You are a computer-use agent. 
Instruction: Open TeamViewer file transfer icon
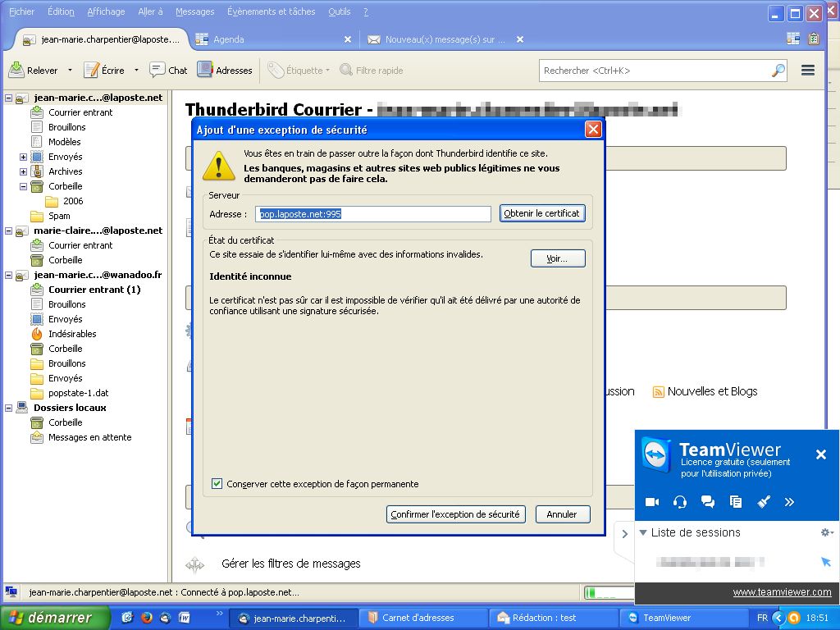[736, 502]
